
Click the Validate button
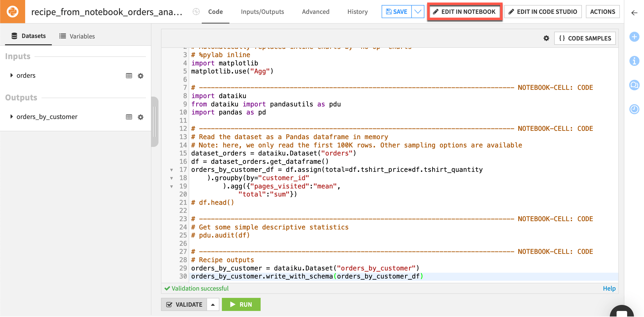point(186,304)
